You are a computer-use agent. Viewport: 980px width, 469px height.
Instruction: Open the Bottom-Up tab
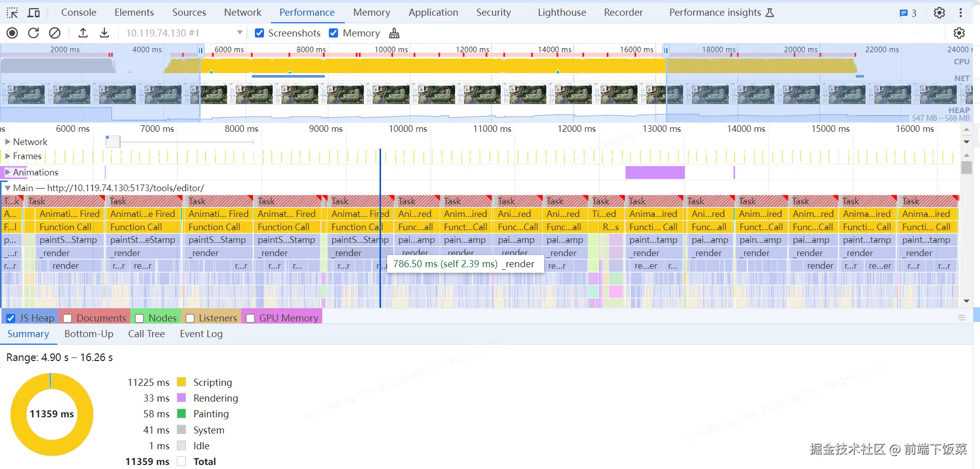89,334
